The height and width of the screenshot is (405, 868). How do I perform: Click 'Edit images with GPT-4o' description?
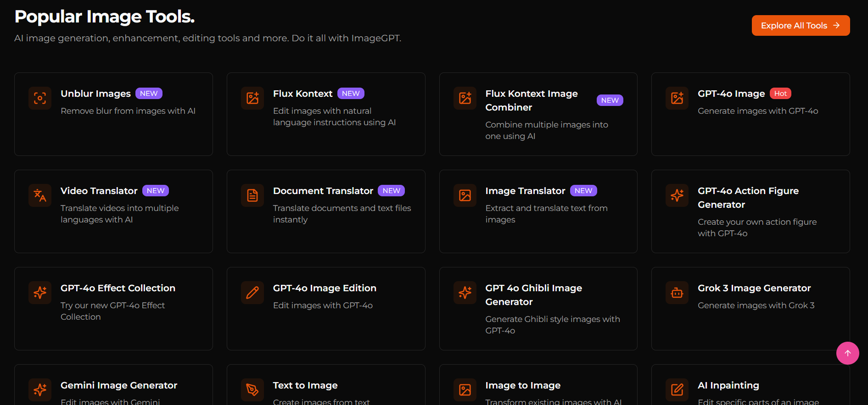pyautogui.click(x=323, y=305)
